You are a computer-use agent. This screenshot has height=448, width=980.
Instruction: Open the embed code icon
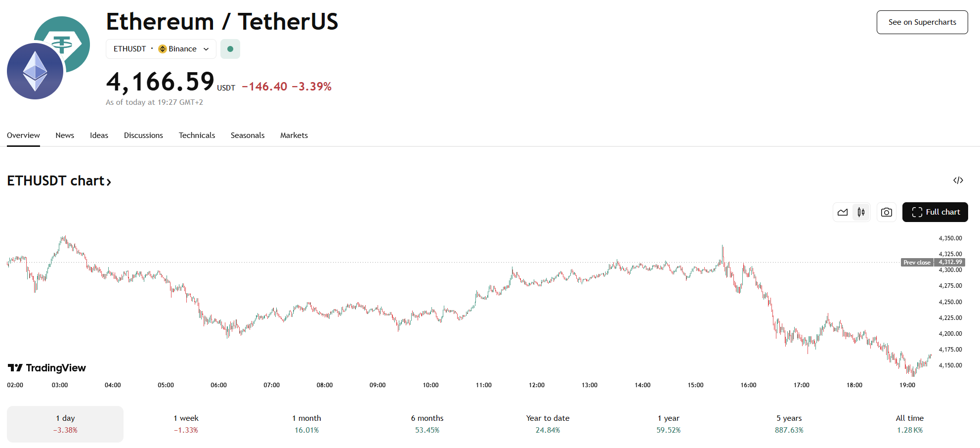tap(958, 180)
